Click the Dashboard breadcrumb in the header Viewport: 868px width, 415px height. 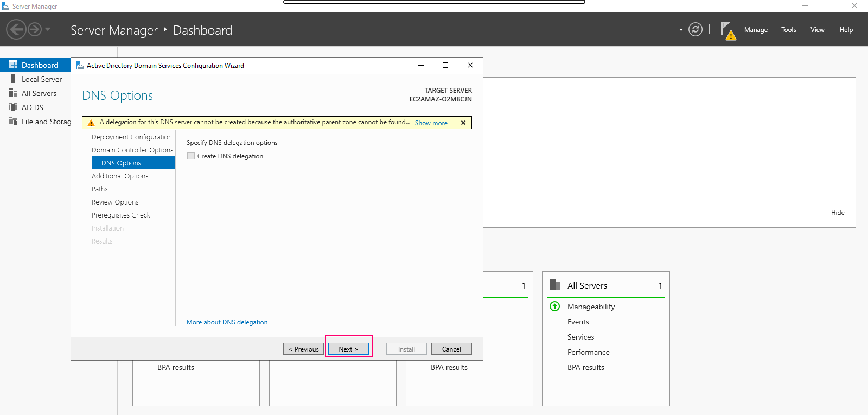tap(202, 30)
